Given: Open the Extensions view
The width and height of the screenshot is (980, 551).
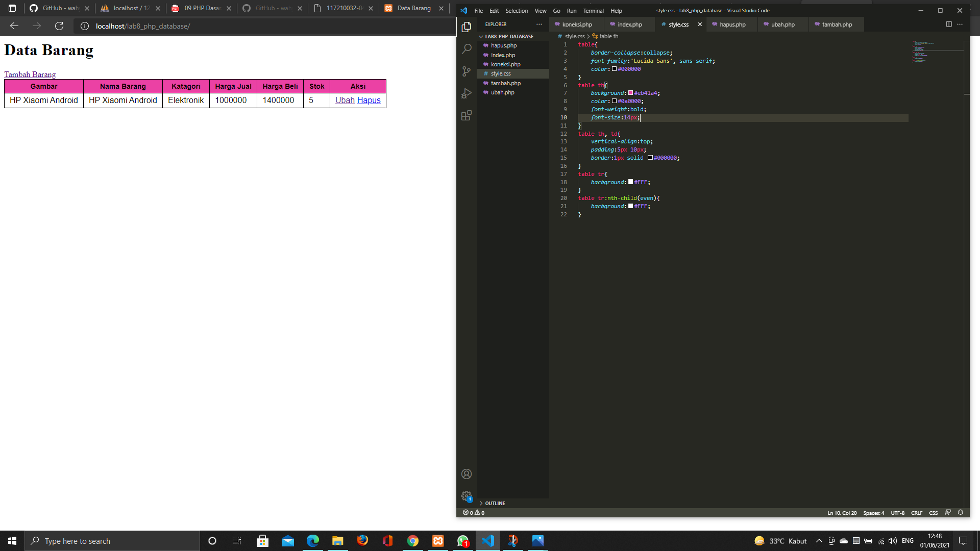Looking at the screenshot, I should (466, 116).
